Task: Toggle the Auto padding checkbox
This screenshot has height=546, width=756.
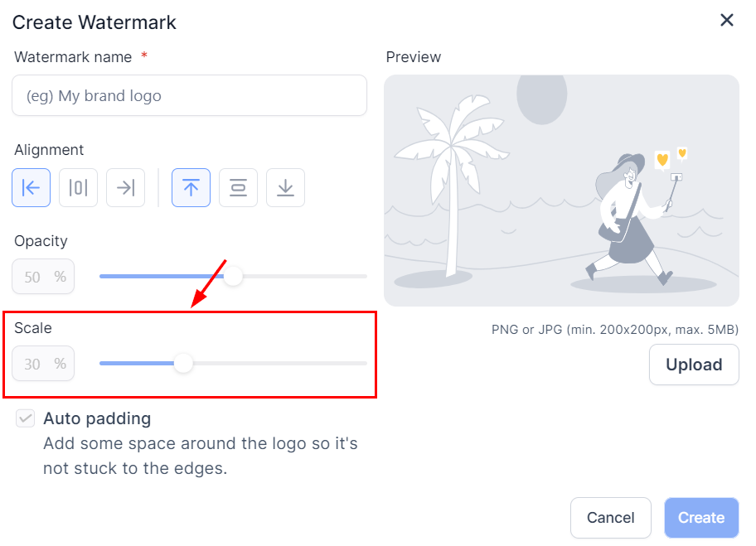Action: click(x=26, y=419)
